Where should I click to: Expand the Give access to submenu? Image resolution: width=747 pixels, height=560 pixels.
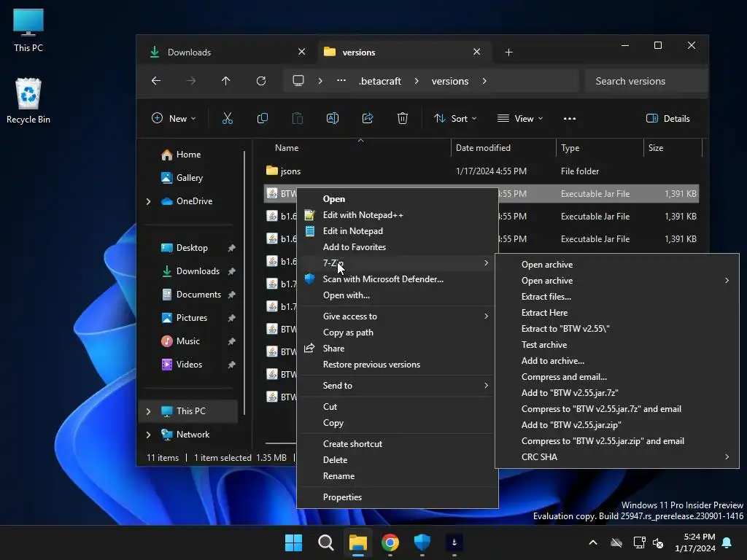[398, 316]
